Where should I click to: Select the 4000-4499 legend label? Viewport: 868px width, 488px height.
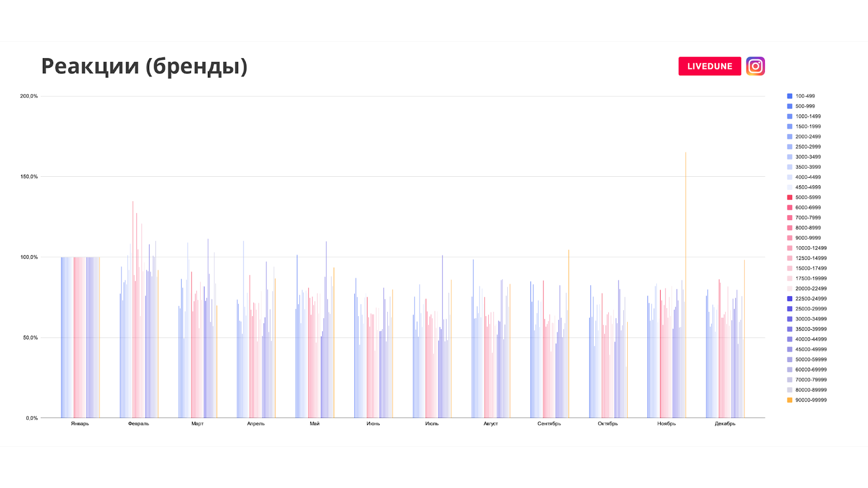[x=808, y=177]
